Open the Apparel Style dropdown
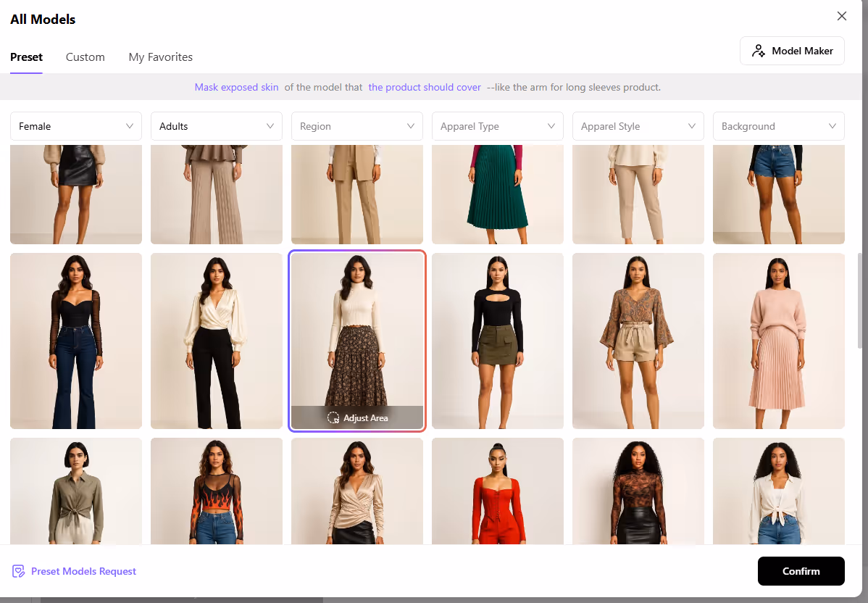The width and height of the screenshot is (868, 603). [x=638, y=126]
